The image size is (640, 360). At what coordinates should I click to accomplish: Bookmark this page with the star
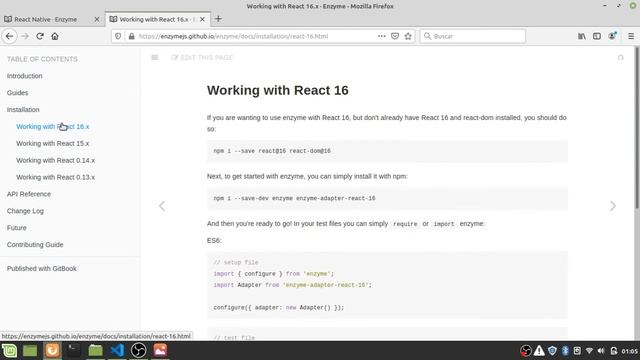(x=408, y=36)
